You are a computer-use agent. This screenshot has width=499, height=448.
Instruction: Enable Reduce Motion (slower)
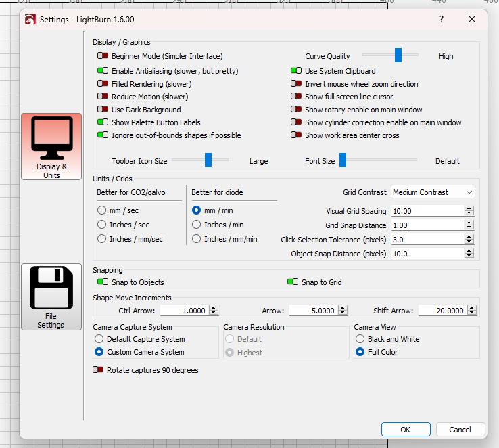pos(103,97)
